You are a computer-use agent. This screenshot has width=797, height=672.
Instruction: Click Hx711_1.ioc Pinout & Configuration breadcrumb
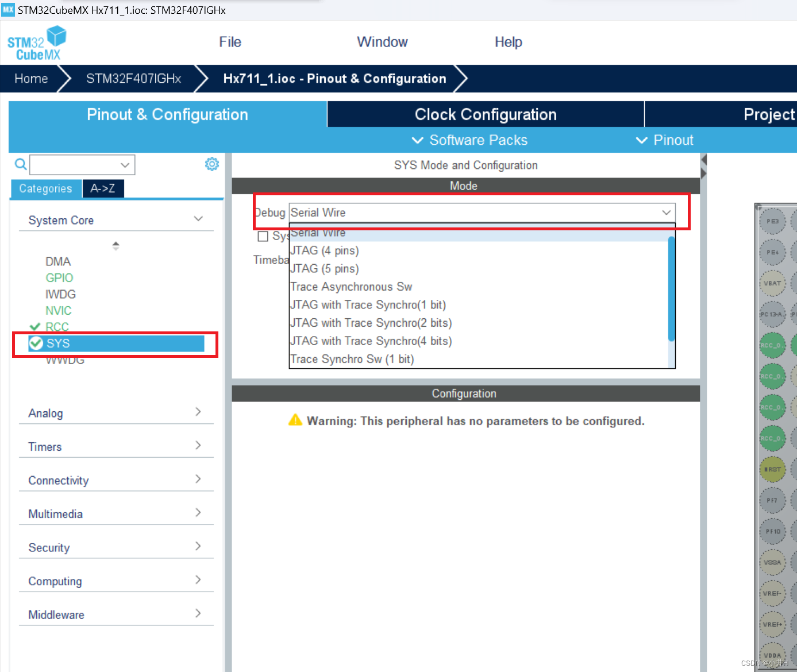coord(334,79)
